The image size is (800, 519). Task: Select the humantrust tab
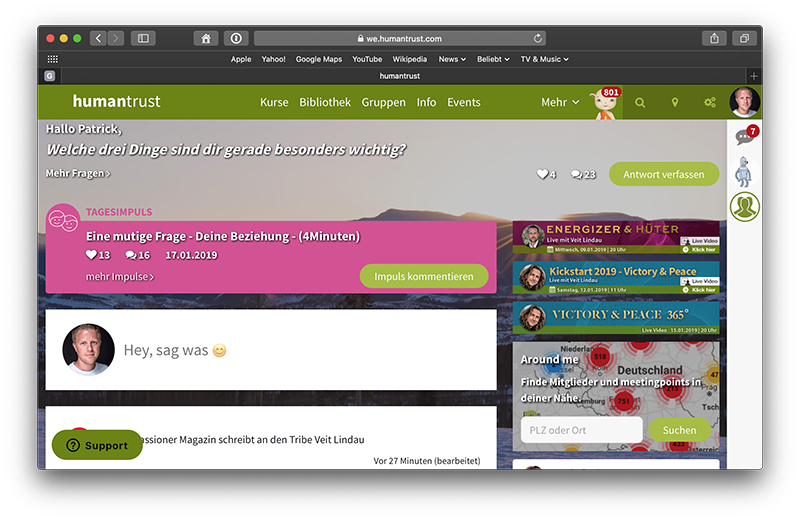pyautogui.click(x=400, y=76)
